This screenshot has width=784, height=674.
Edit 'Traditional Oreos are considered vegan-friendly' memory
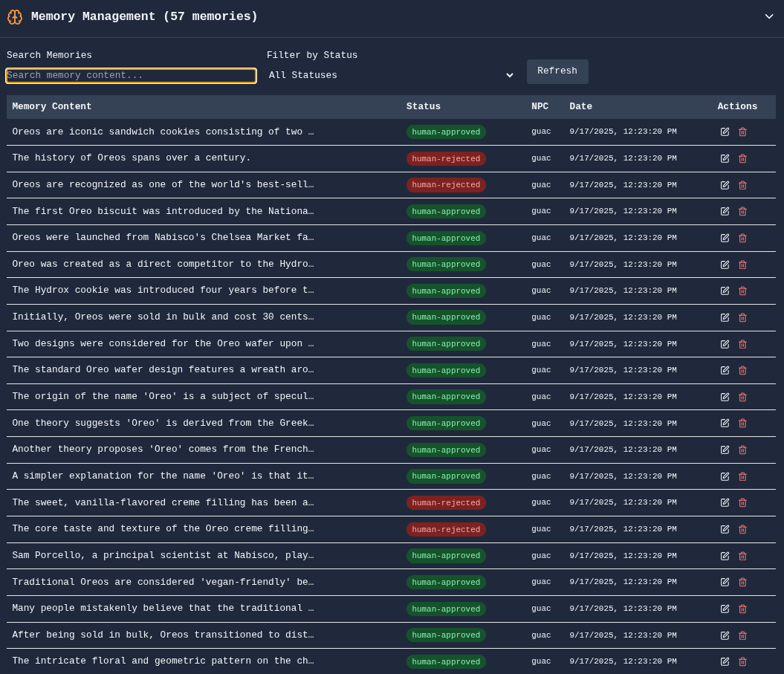(x=725, y=583)
